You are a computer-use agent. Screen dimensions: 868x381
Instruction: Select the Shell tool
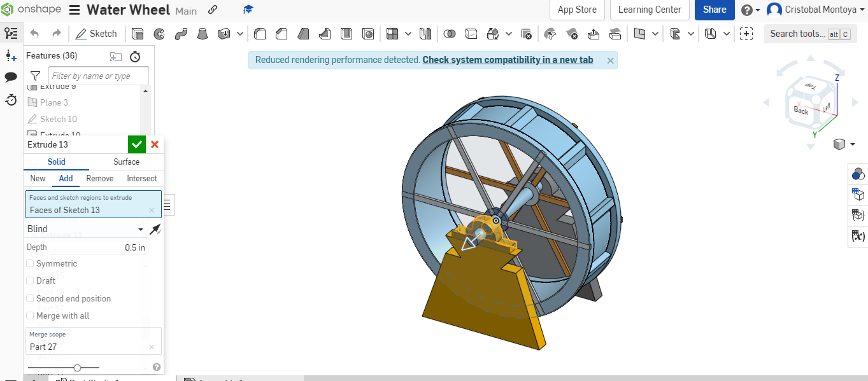click(346, 34)
